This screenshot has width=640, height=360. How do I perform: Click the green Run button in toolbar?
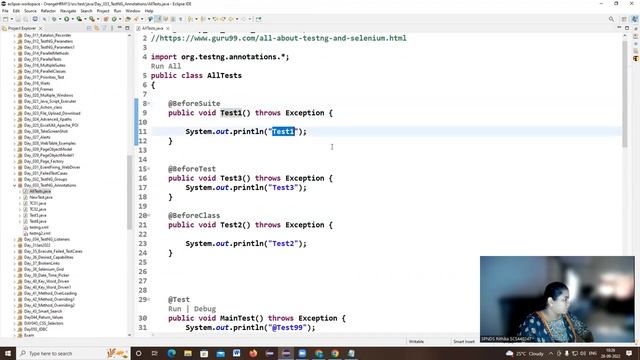click(x=67, y=19)
